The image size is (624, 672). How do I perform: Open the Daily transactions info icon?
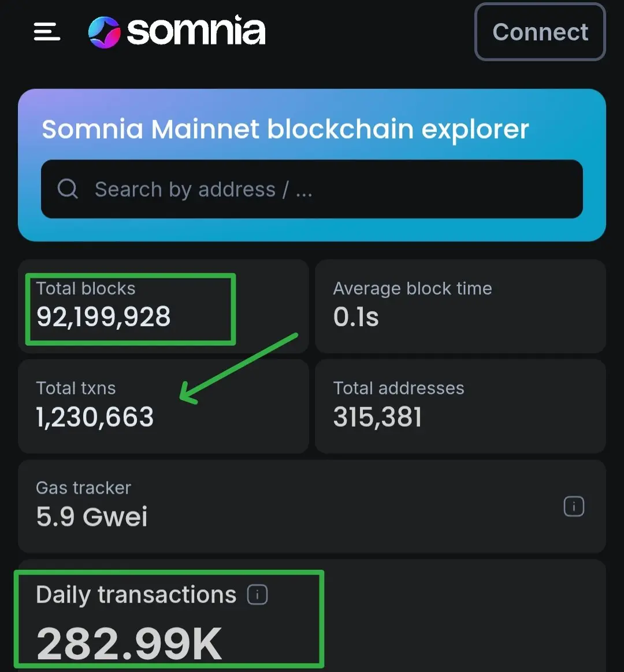[257, 595]
